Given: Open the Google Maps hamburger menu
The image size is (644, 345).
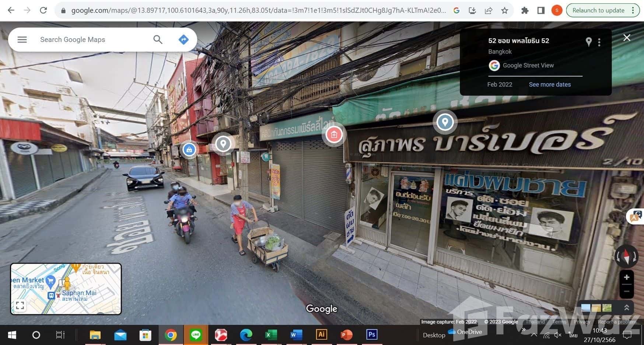Looking at the screenshot, I should pos(22,39).
